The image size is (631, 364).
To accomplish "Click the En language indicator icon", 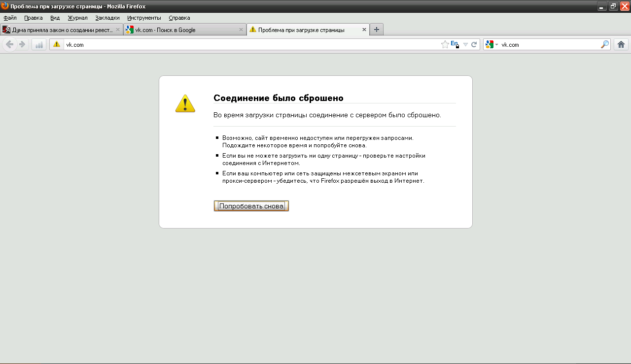I will [x=455, y=44].
